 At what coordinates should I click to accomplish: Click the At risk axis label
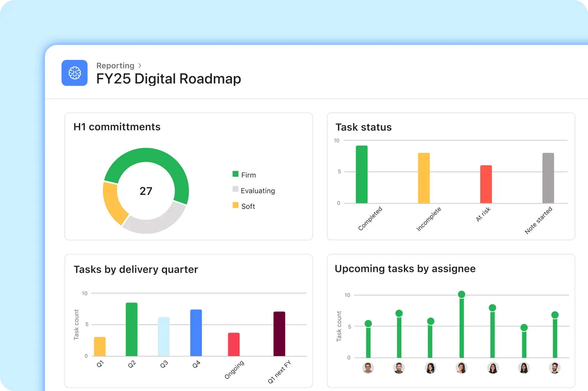pos(483,214)
